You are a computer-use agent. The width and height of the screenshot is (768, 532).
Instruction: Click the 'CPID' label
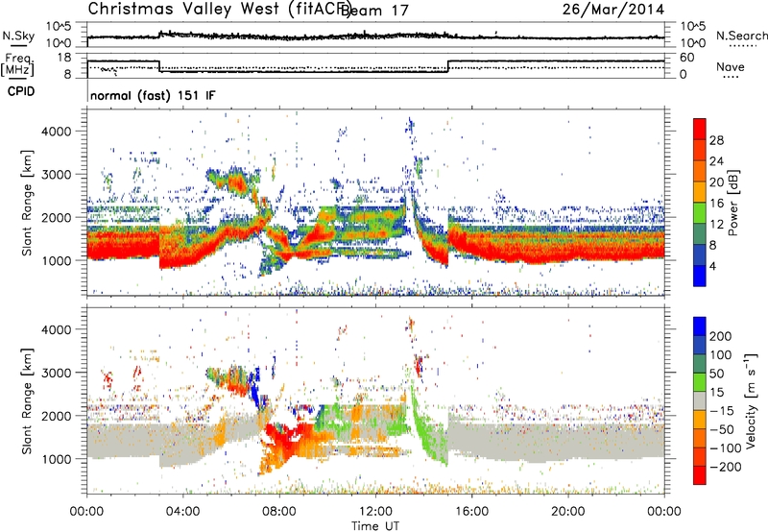[21, 91]
